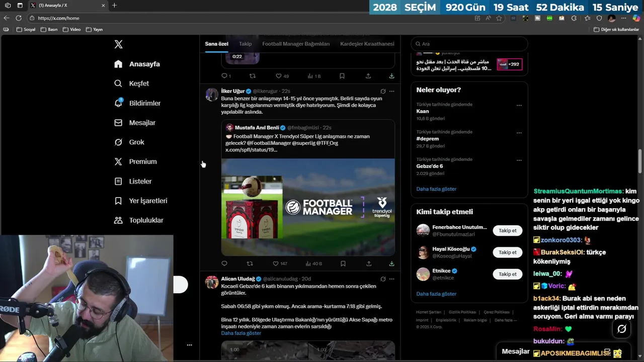Open Premium from the sidebar

pos(135,162)
